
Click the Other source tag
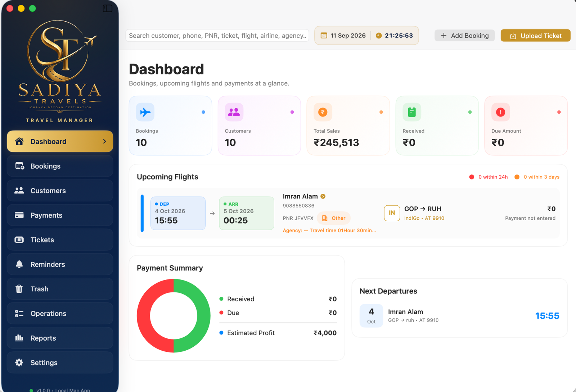pos(334,218)
